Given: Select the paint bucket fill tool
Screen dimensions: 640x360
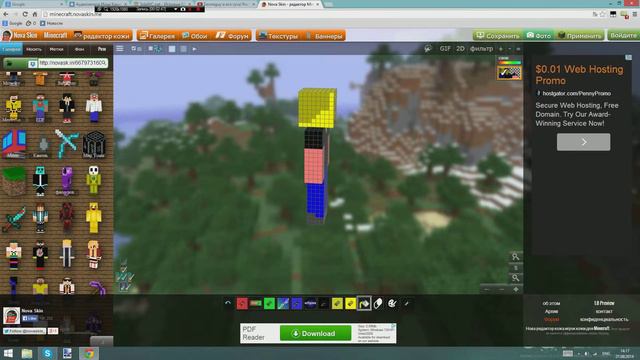Looking at the screenshot, I should (x=364, y=304).
